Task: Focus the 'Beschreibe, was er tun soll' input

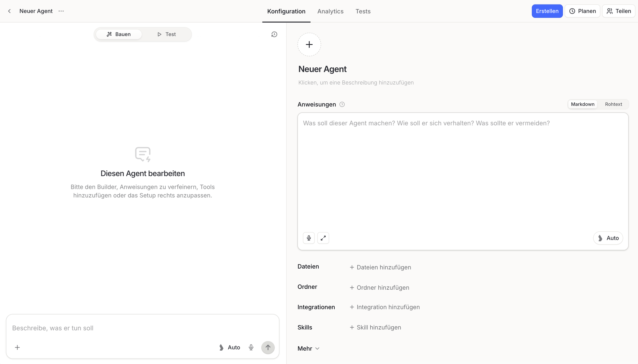Action: [x=143, y=328]
